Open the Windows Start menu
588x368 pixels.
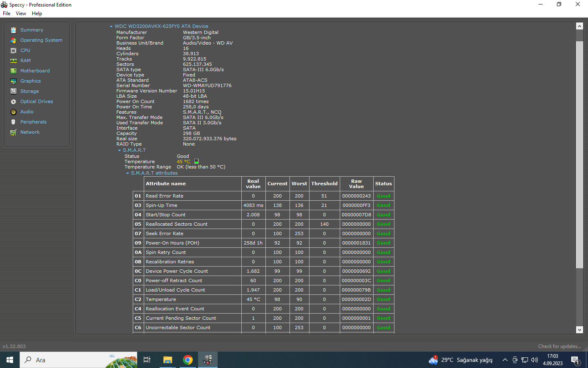coord(10,360)
